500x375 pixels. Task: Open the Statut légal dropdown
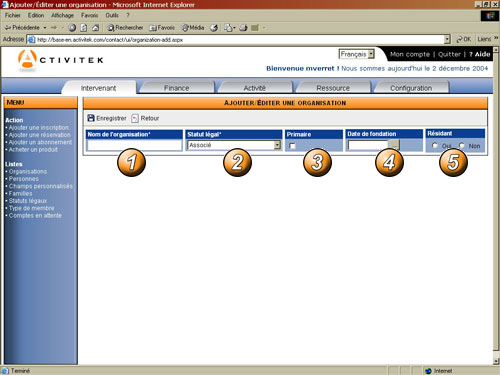[x=277, y=145]
